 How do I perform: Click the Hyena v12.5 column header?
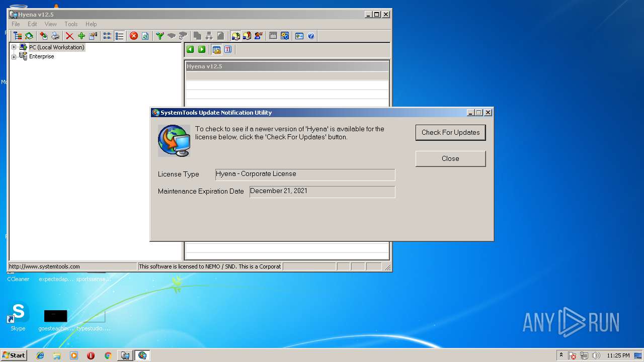(287, 66)
